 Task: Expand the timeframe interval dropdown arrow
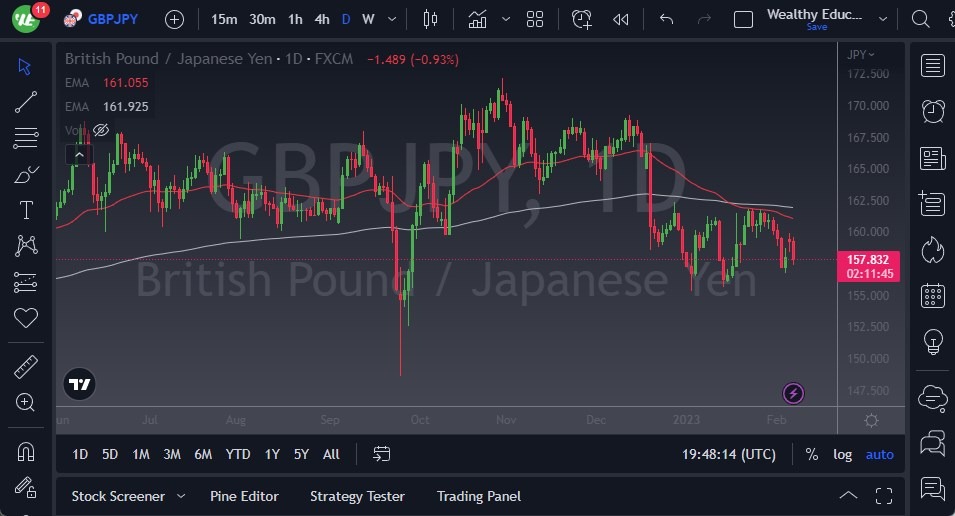390,19
